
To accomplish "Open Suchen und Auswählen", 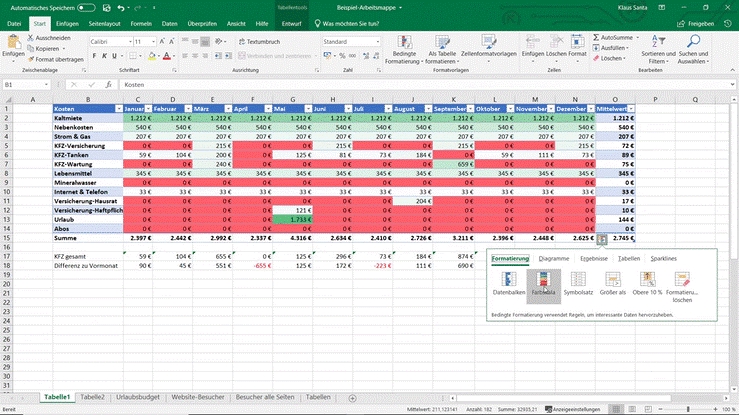I will click(693, 49).
